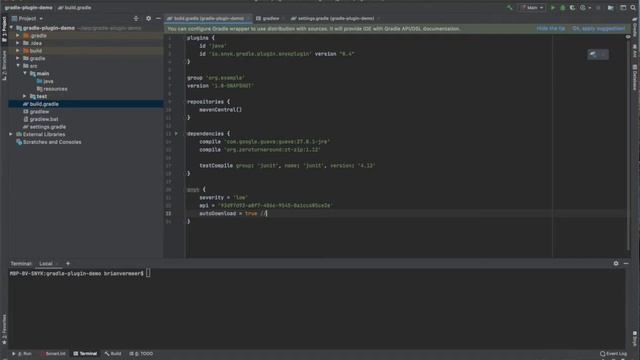Click scroll-from-source icon in Project panel

(x=136, y=18)
